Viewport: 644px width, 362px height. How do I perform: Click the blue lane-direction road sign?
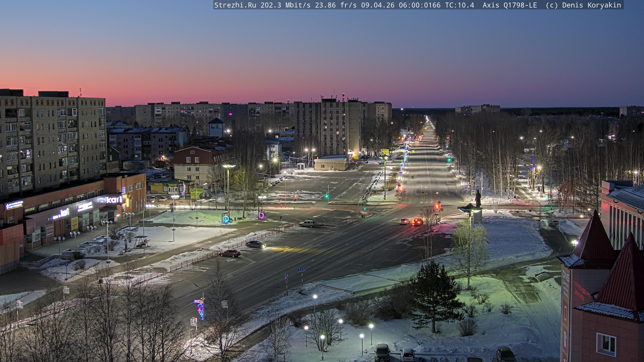click(x=302, y=269)
